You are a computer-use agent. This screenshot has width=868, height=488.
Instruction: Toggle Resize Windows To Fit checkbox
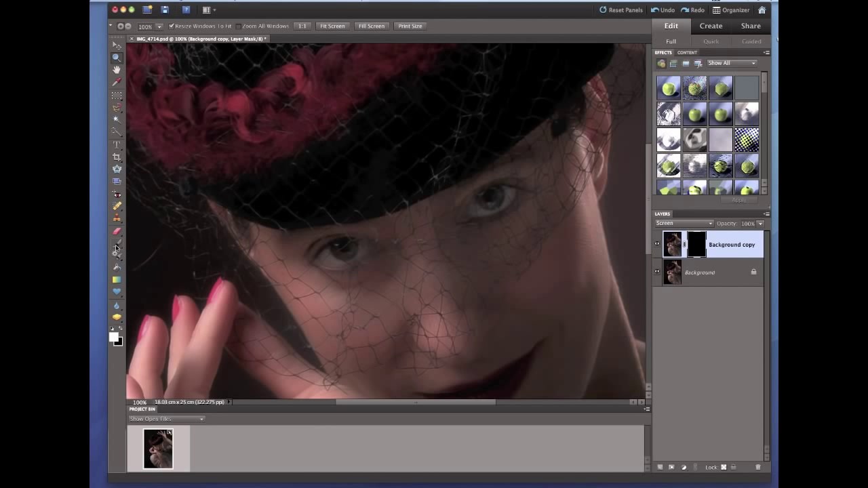pos(172,26)
